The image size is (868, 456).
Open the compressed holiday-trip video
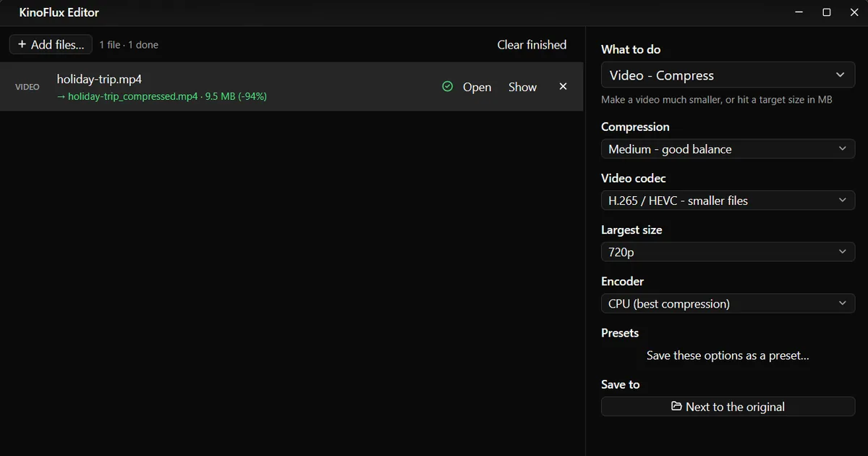[477, 87]
